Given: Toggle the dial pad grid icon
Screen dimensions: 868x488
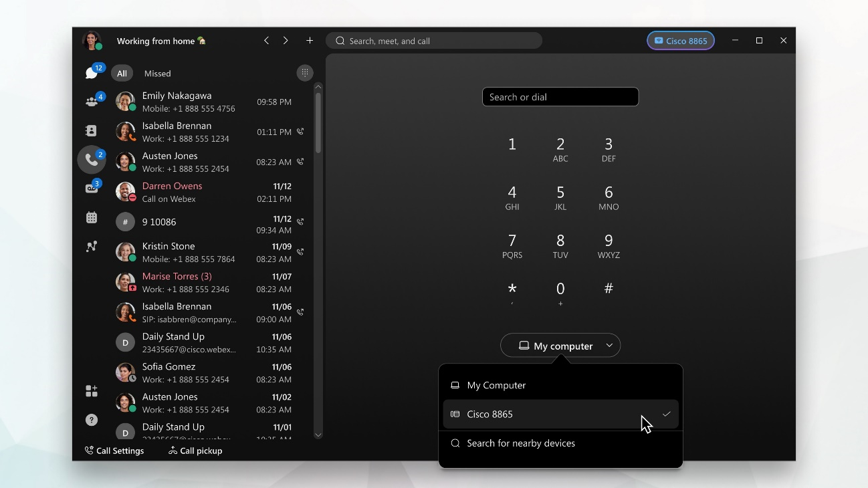Looking at the screenshot, I should 304,73.
